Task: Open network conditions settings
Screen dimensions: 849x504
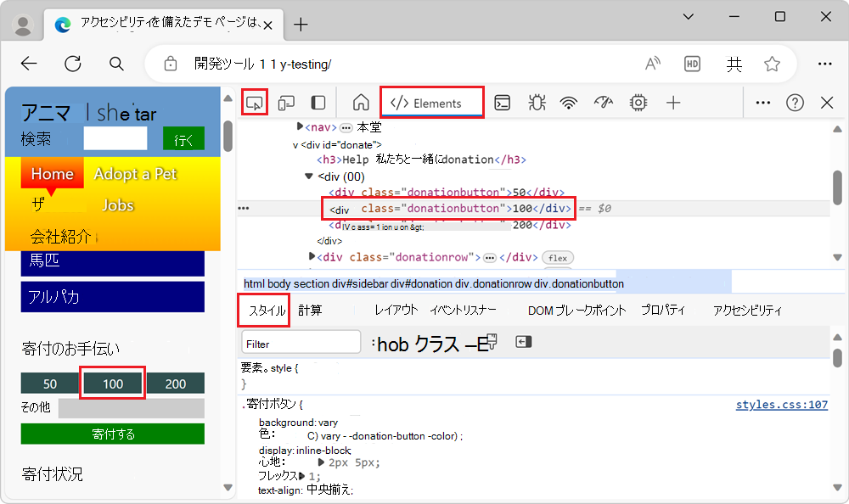Action: click(x=570, y=102)
